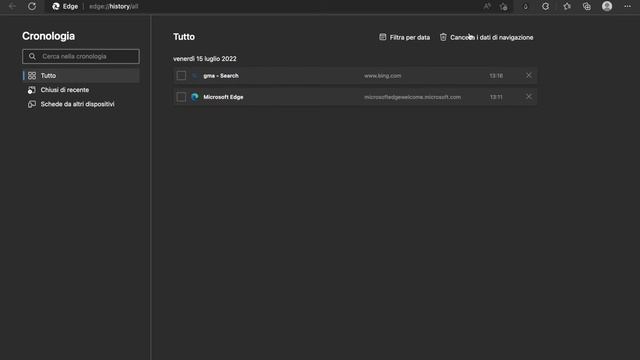Click microsoftedgewelcome.microsoft.com domain text
Viewport: 640px width, 360px height.
[412, 97]
